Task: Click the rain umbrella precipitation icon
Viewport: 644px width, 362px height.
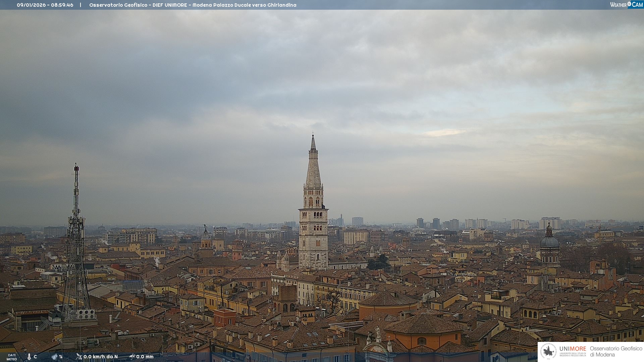Action: click(132, 357)
